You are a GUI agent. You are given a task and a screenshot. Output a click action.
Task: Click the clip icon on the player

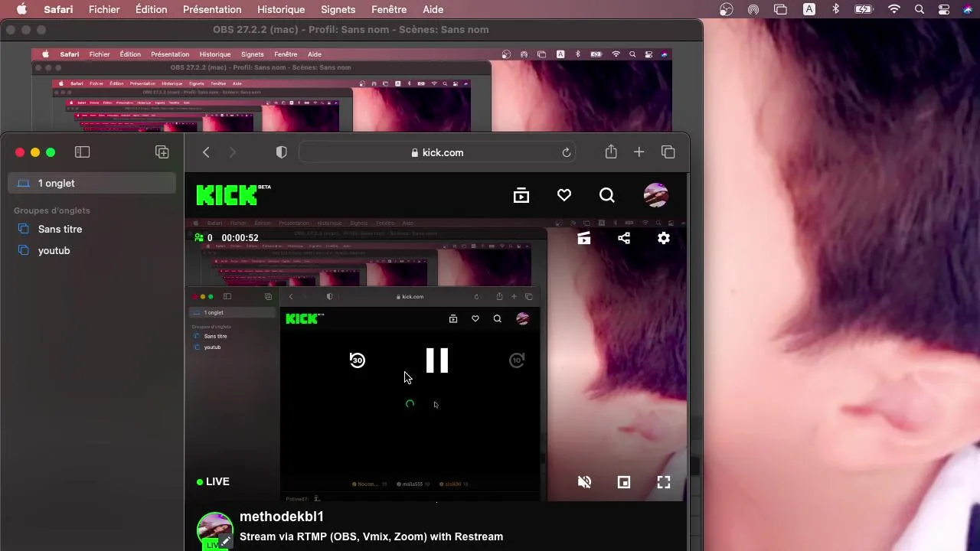coord(584,238)
